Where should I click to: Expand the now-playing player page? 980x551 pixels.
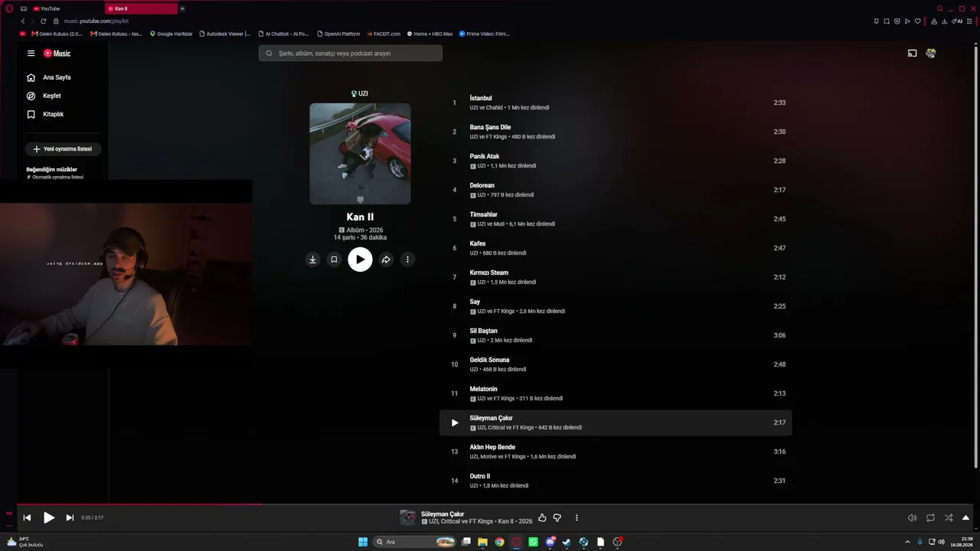click(x=965, y=518)
